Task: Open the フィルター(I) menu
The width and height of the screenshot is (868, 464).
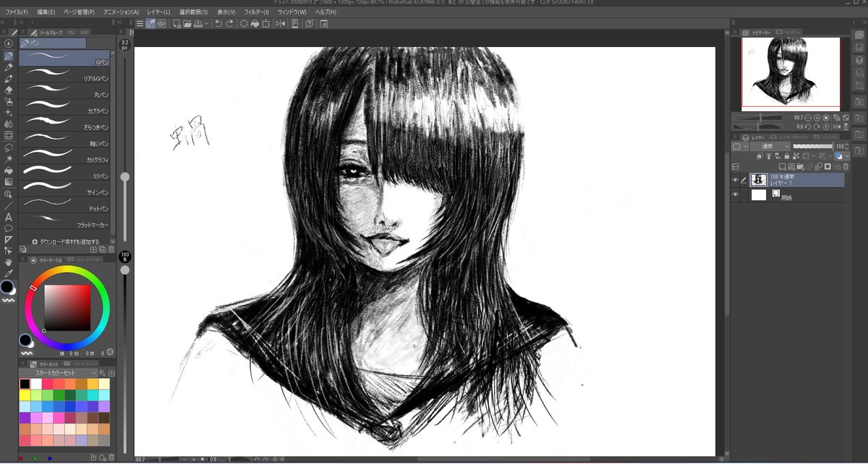Action: tap(256, 12)
